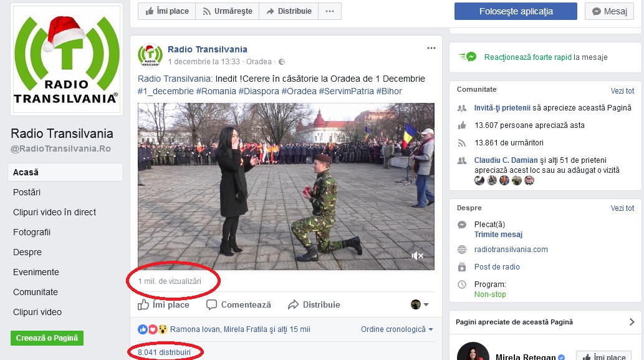Open the #Oradea hashtag
644x360 pixels.
click(x=299, y=91)
